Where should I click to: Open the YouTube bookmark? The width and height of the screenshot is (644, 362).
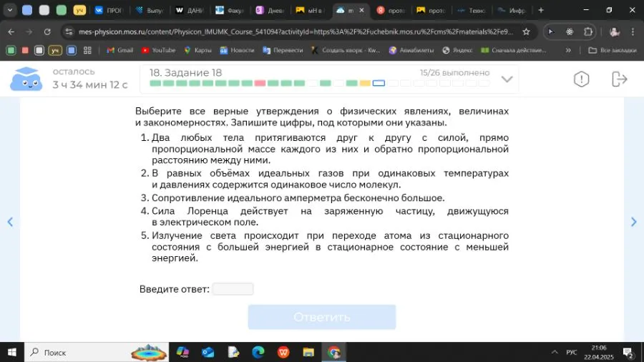[158, 50]
